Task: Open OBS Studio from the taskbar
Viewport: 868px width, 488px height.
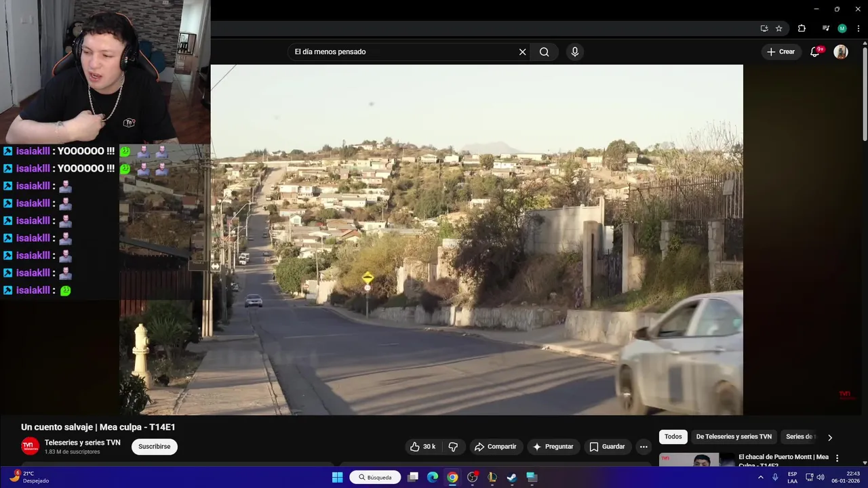Action: [473, 477]
